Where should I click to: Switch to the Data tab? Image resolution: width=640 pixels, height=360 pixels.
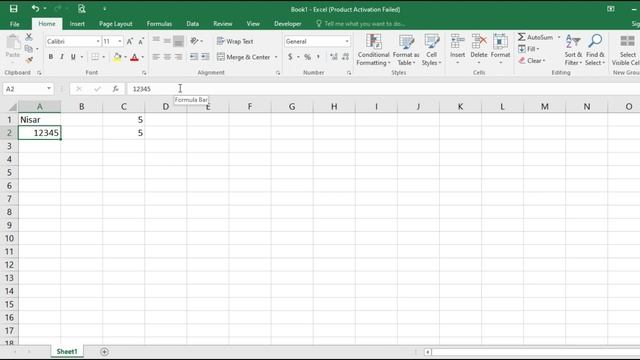[193, 24]
